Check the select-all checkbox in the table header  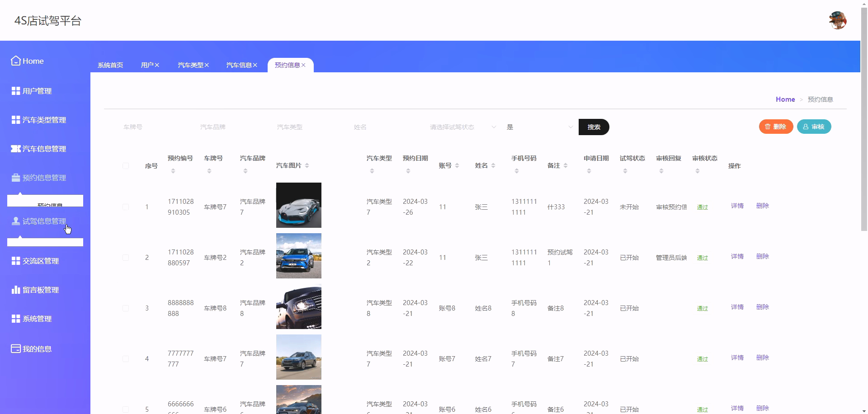tap(126, 166)
